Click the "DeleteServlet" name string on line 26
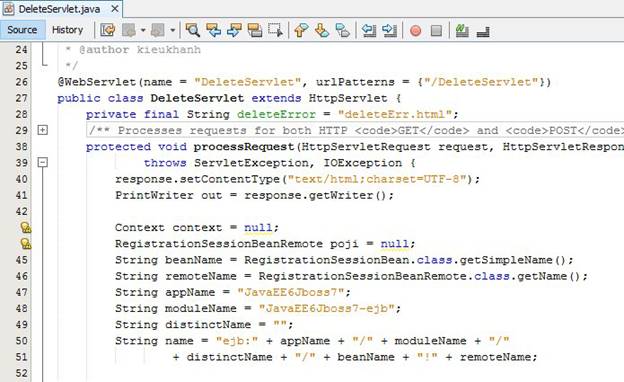624x382 pixels. [x=248, y=82]
